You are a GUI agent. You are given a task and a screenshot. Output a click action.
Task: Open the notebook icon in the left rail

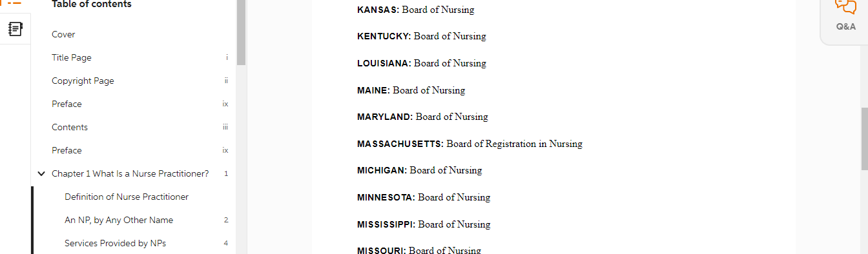point(15,29)
